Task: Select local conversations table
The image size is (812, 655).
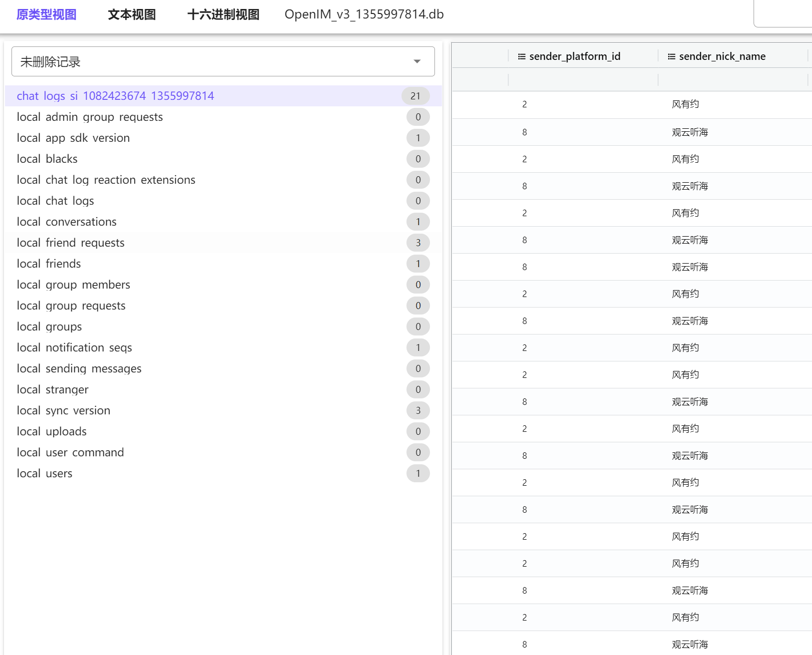Action: coord(223,222)
